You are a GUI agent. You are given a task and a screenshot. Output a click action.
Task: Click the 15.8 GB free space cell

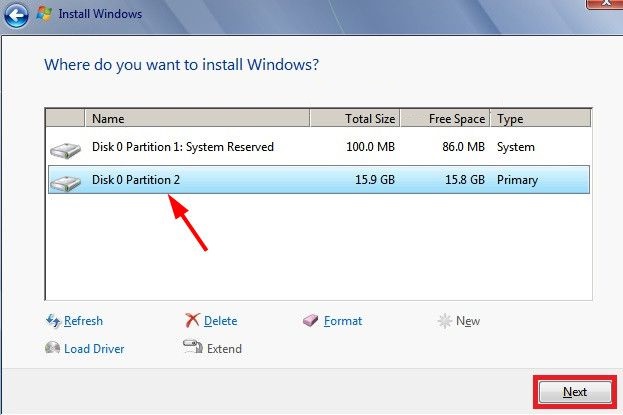(x=465, y=180)
